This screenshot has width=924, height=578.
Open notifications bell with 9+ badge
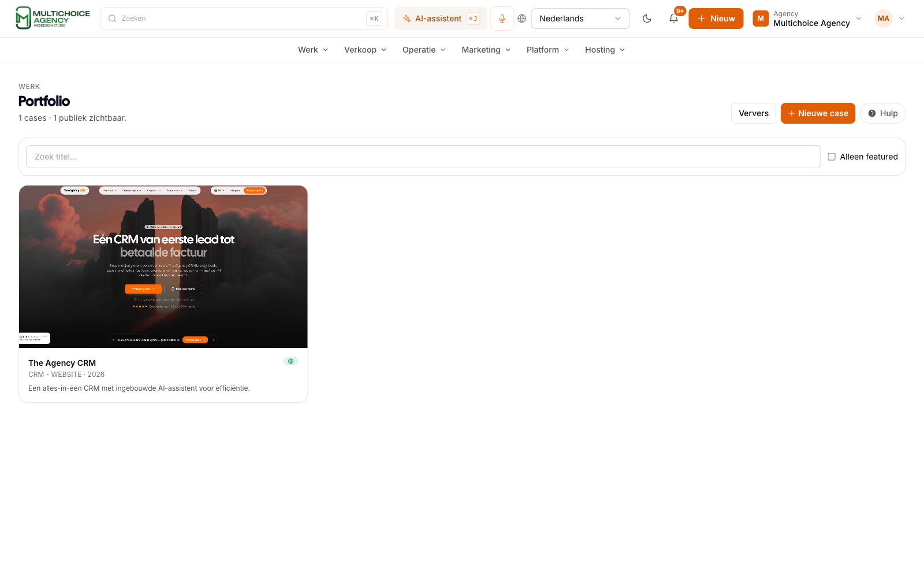point(673,18)
